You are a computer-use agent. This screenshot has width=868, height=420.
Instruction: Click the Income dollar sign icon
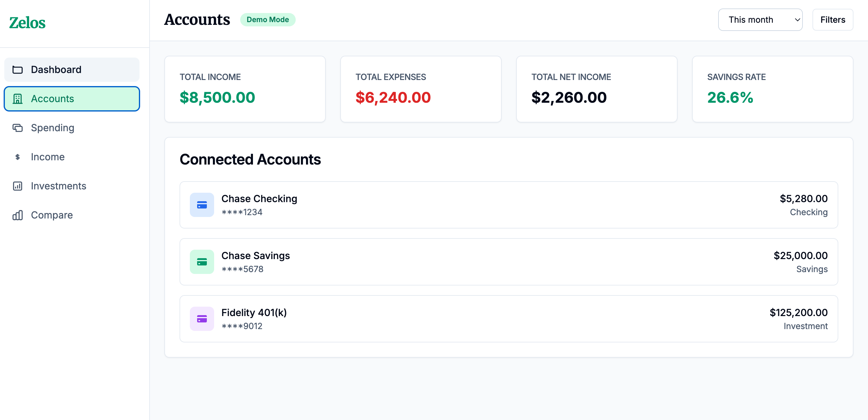[x=18, y=157]
